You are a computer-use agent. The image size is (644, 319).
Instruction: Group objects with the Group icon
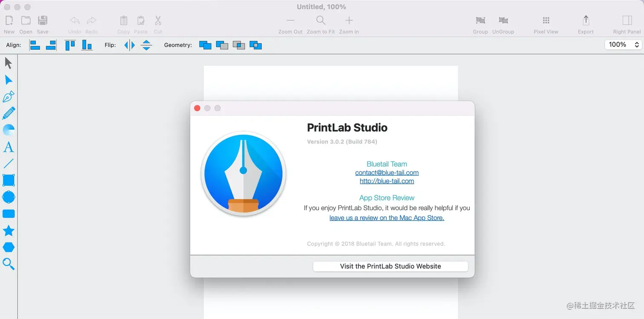[x=480, y=20]
